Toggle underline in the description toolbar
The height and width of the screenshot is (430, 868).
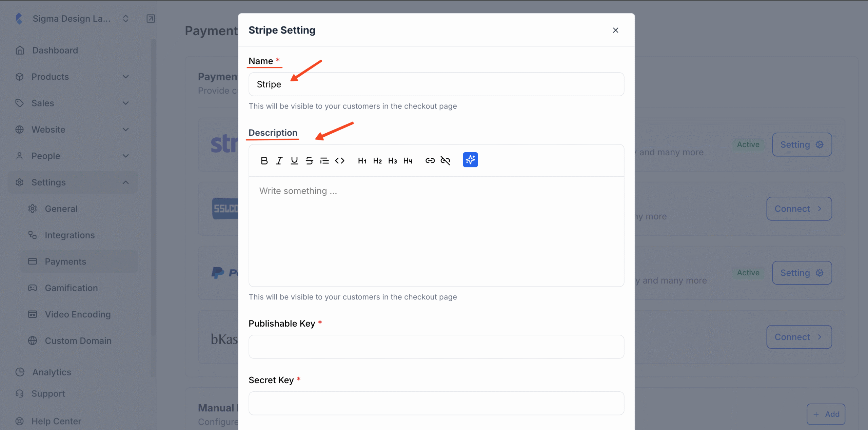(x=294, y=160)
